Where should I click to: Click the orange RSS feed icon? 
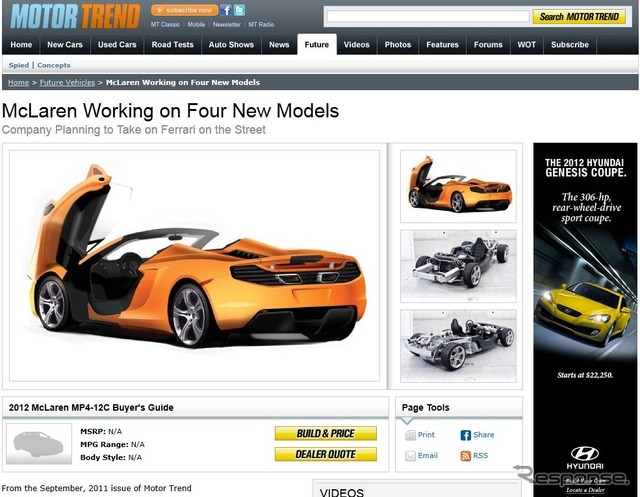pyautogui.click(x=465, y=456)
